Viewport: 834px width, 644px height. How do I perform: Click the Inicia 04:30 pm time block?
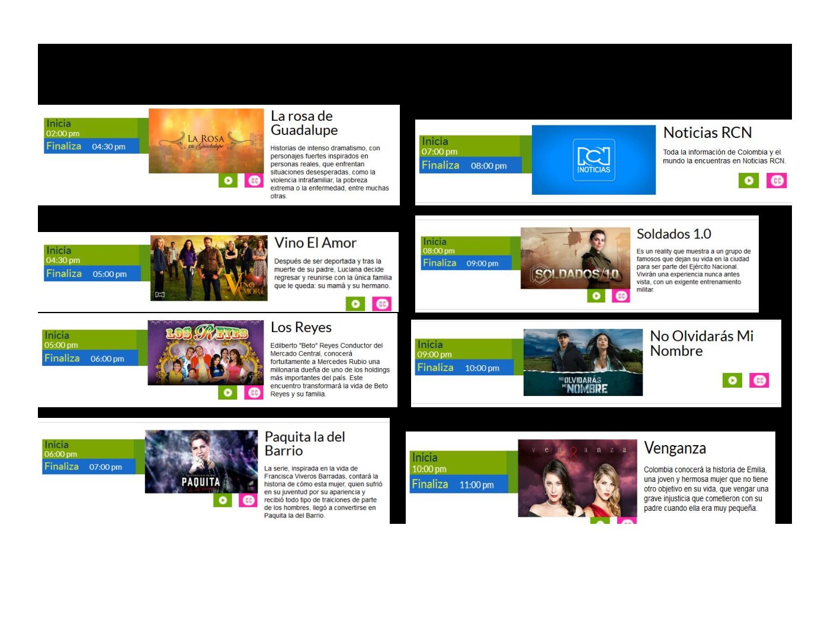click(x=92, y=255)
